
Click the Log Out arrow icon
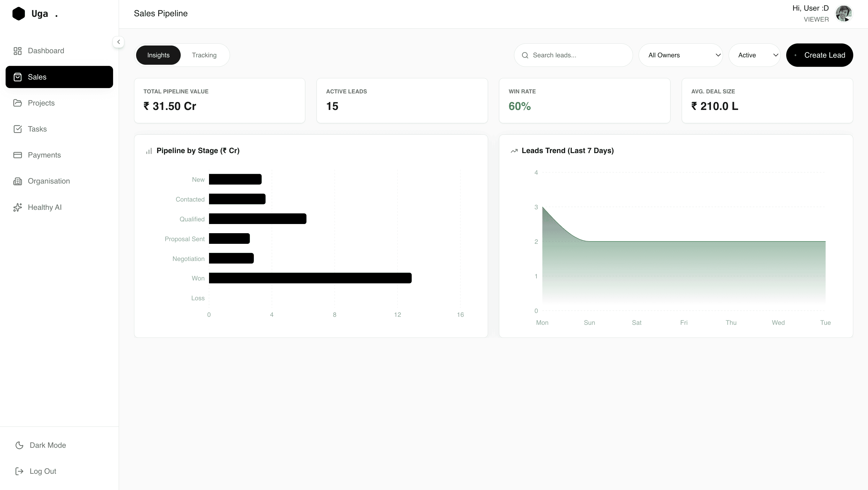pos(19,471)
